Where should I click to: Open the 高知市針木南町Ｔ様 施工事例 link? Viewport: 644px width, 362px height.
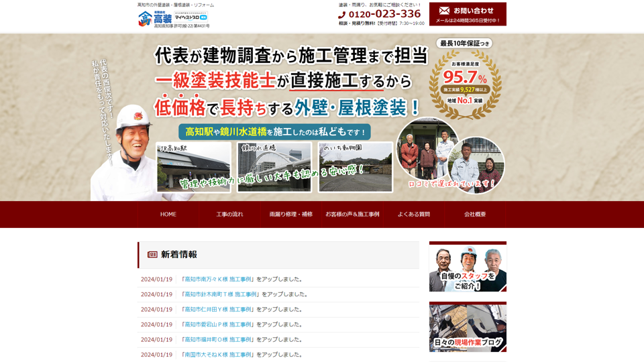click(221, 294)
